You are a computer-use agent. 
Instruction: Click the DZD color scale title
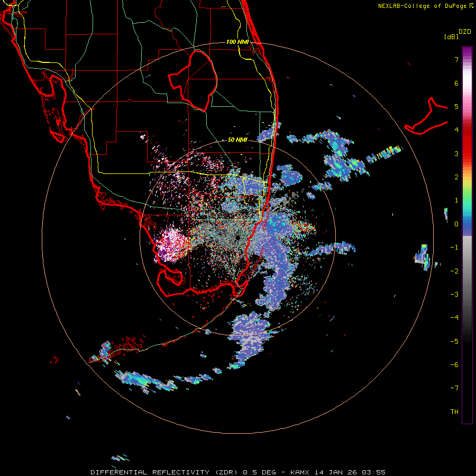point(465,32)
